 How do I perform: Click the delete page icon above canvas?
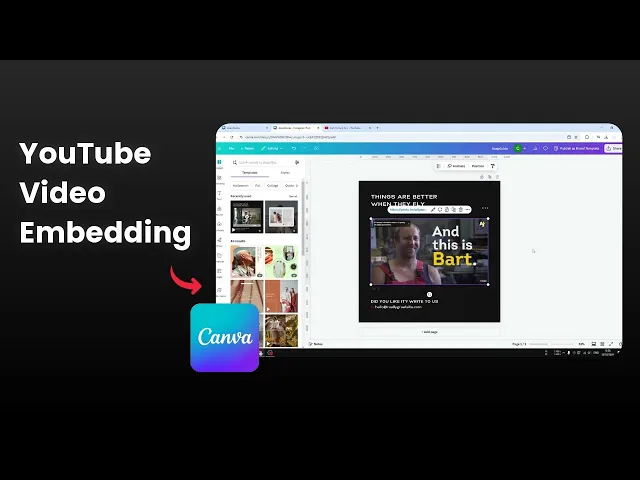pos(497,177)
